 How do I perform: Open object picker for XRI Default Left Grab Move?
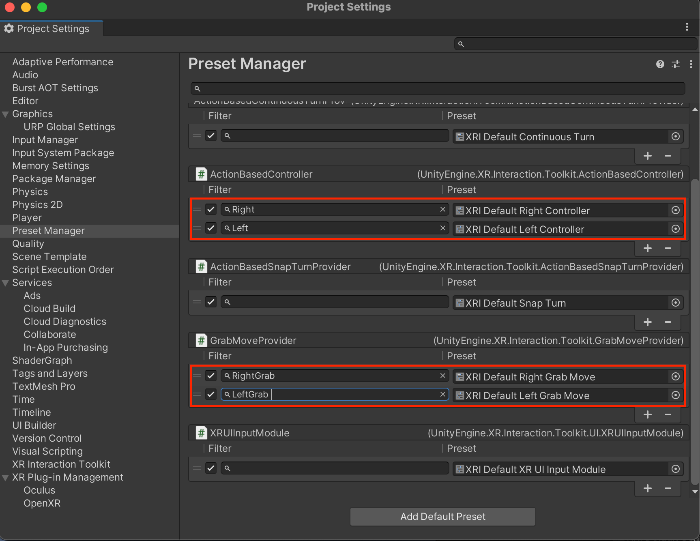coord(675,395)
